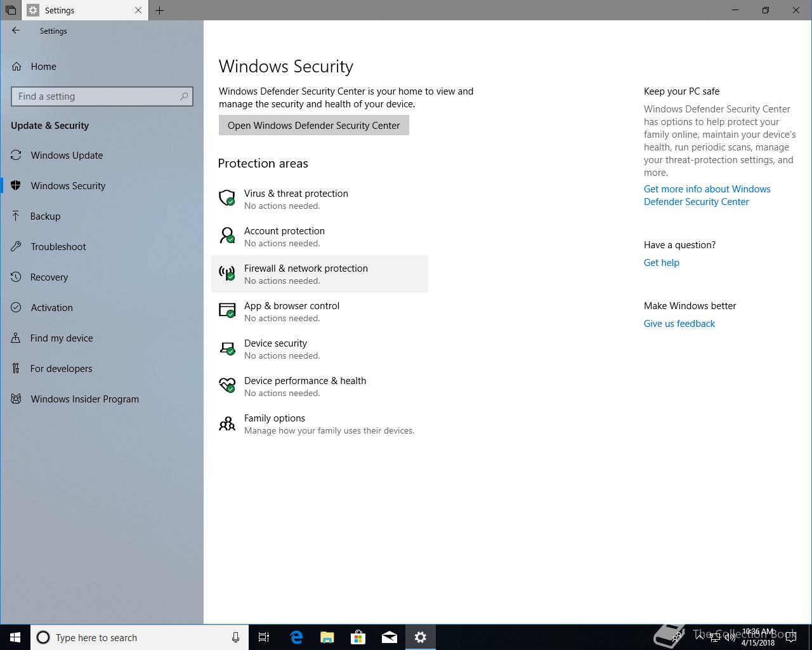
Task: Click the Find my device person icon
Action: point(16,338)
